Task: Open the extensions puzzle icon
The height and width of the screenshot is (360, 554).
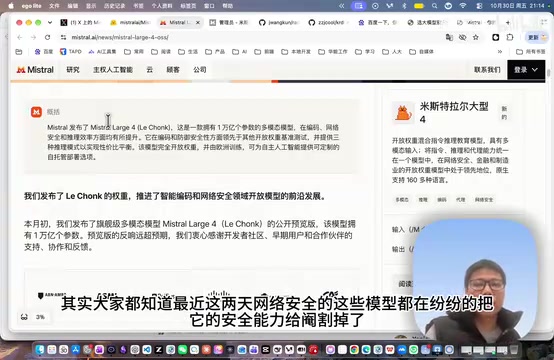Action: click(509, 37)
